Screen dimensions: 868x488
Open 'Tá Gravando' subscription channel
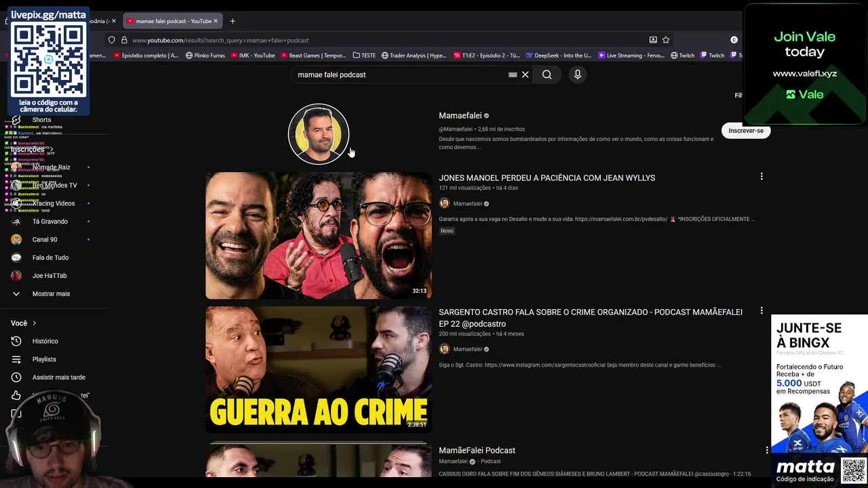tap(50, 222)
